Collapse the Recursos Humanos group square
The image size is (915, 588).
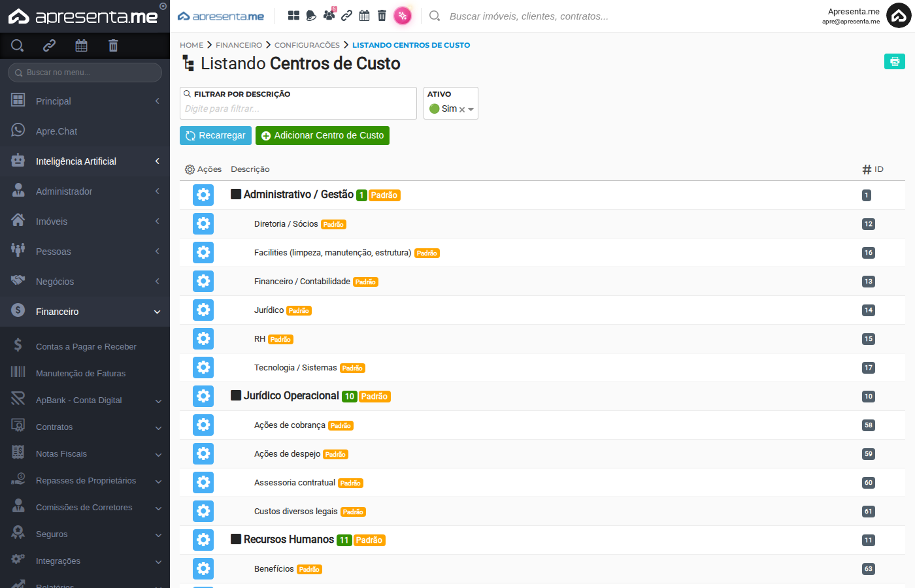[x=236, y=539]
